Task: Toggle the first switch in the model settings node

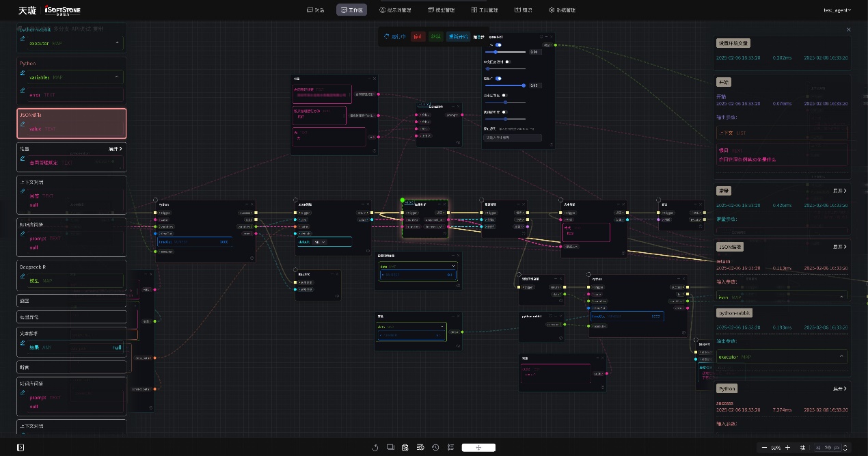Action: pyautogui.click(x=498, y=45)
